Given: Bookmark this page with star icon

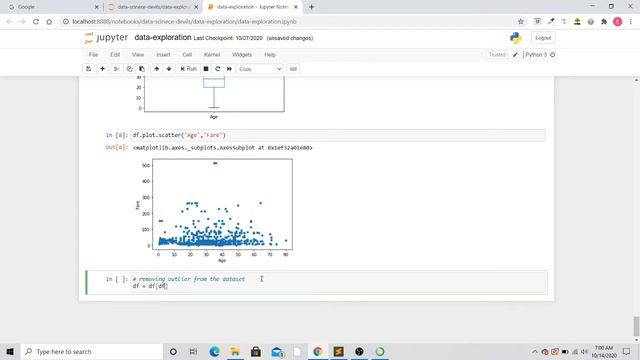Looking at the screenshot, I should coord(521,22).
